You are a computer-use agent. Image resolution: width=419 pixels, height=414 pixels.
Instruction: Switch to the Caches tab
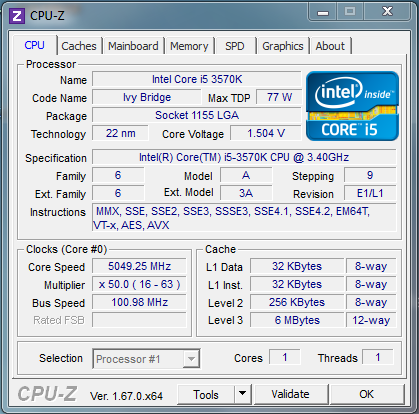pos(79,46)
